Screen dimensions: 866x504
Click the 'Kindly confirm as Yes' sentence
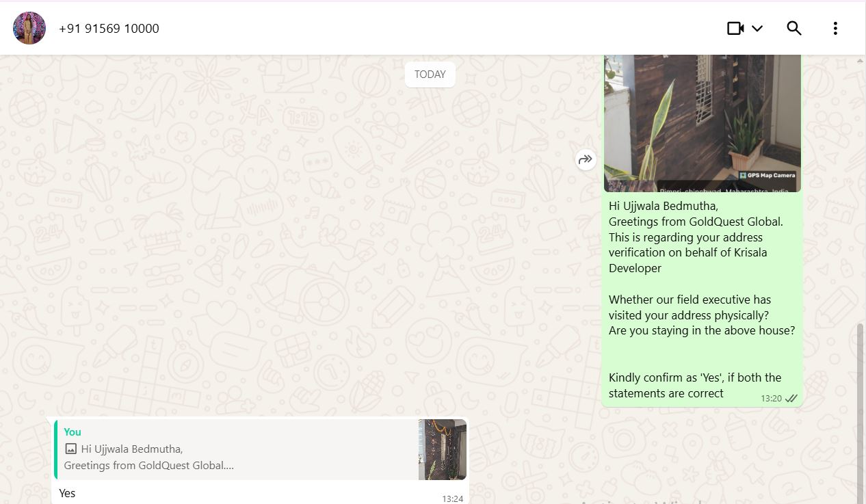coord(695,385)
